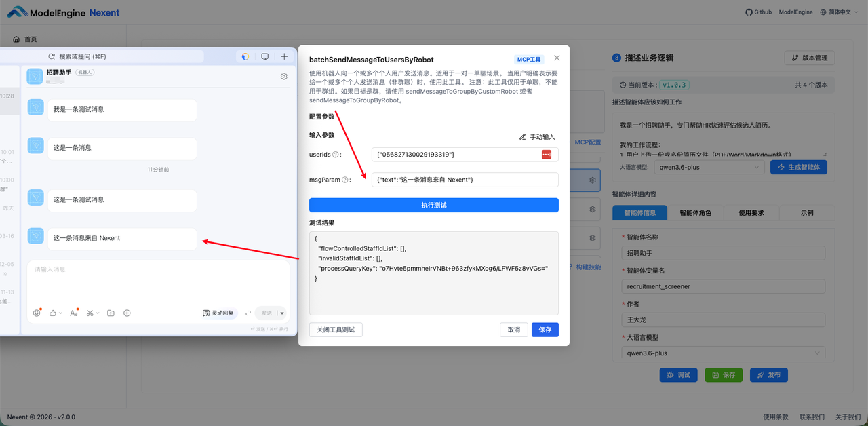Click the circled plus icon in chat toolbar
The height and width of the screenshot is (426, 868).
click(x=127, y=313)
